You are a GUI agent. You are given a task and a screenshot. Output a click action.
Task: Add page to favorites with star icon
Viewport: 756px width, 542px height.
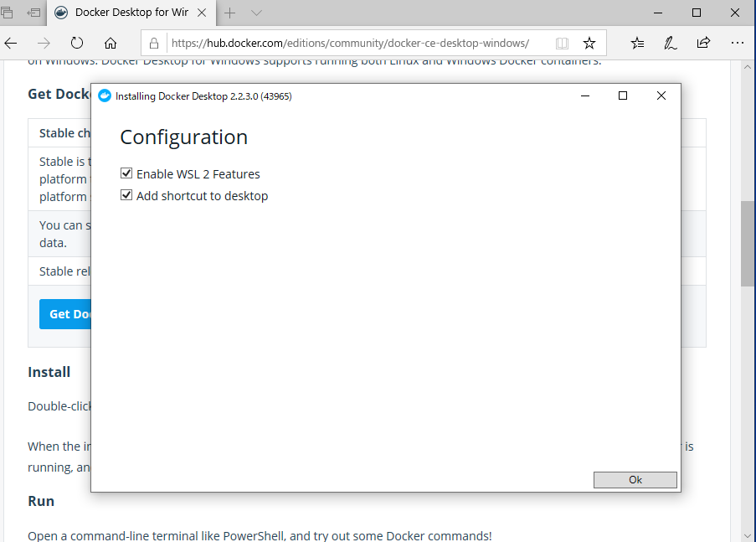(x=589, y=43)
